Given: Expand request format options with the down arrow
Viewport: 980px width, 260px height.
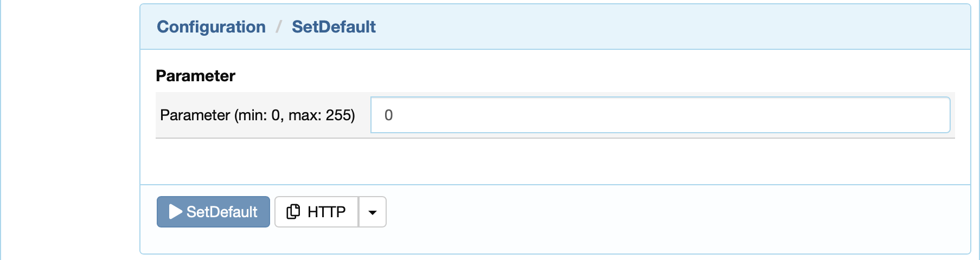Looking at the screenshot, I should (x=373, y=212).
